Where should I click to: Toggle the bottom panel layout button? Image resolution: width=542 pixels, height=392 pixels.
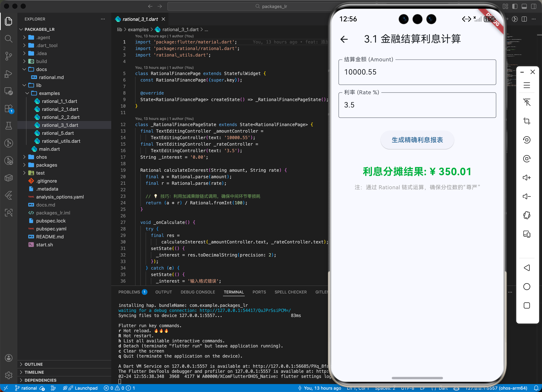(524, 7)
